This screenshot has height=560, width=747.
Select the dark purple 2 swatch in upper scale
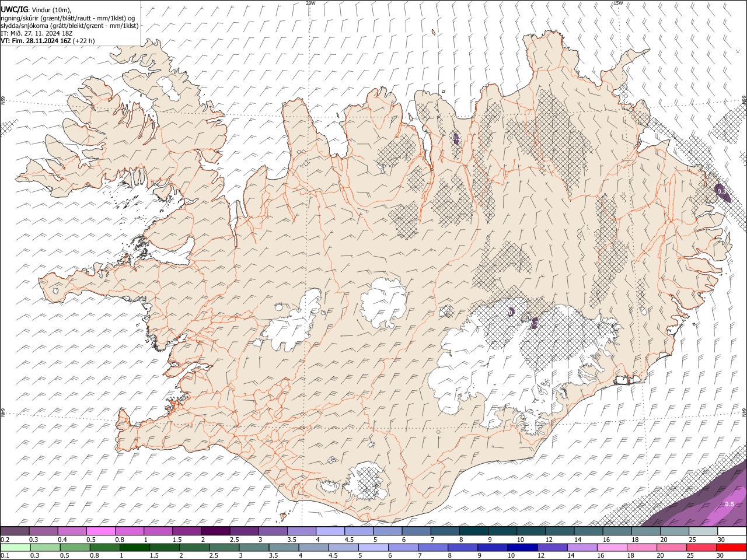click(x=215, y=531)
